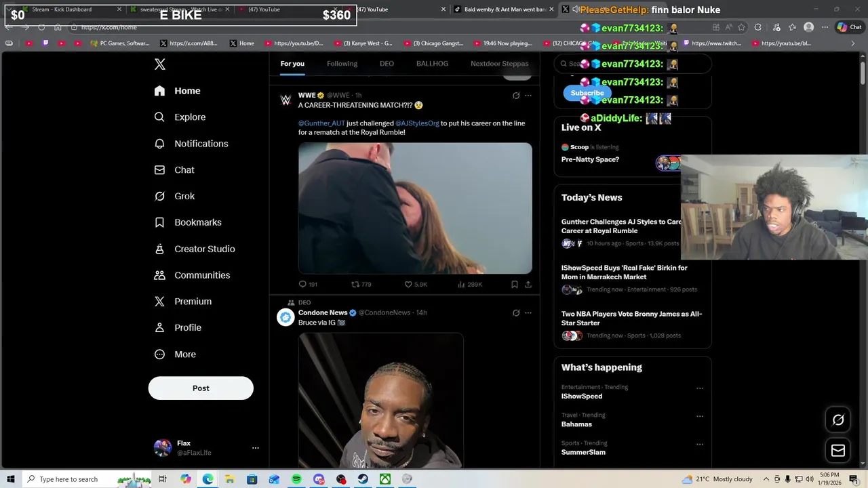Open 19:46 Now playing bookmark
868x488 pixels.
point(502,43)
